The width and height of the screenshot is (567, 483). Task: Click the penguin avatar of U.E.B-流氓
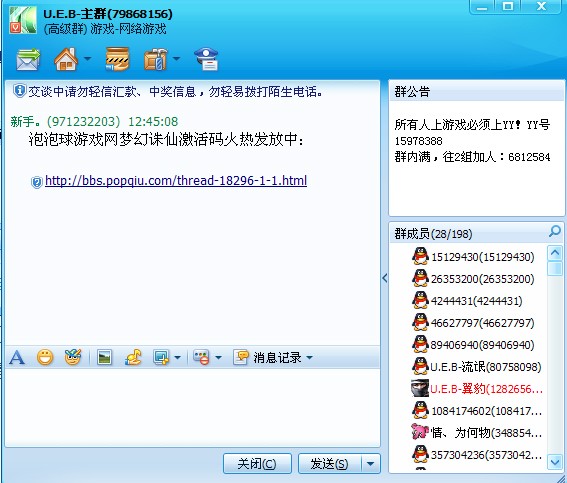420,366
